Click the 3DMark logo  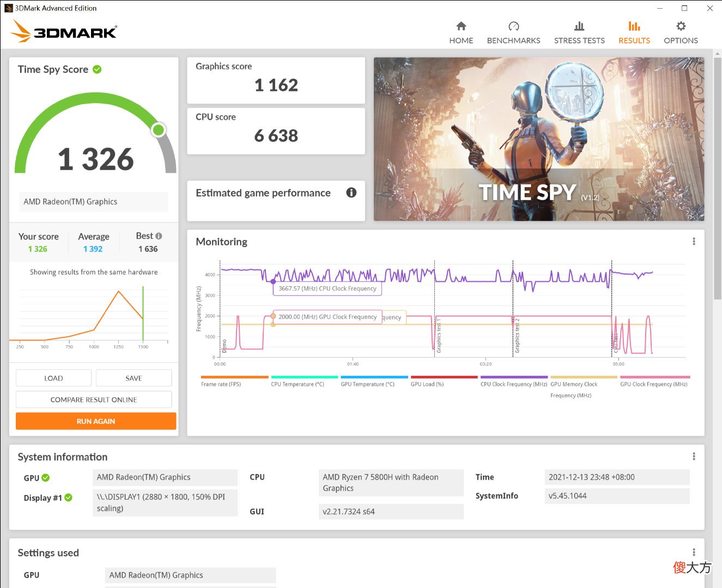(x=64, y=32)
